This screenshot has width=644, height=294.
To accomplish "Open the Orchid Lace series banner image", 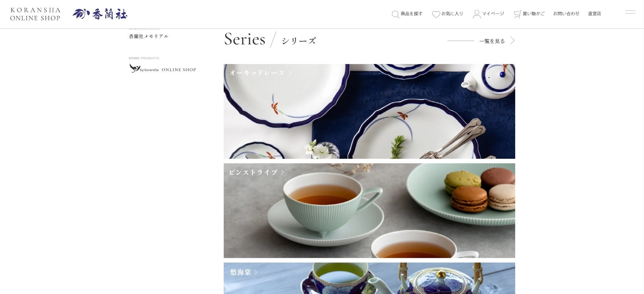I will pyautogui.click(x=369, y=111).
